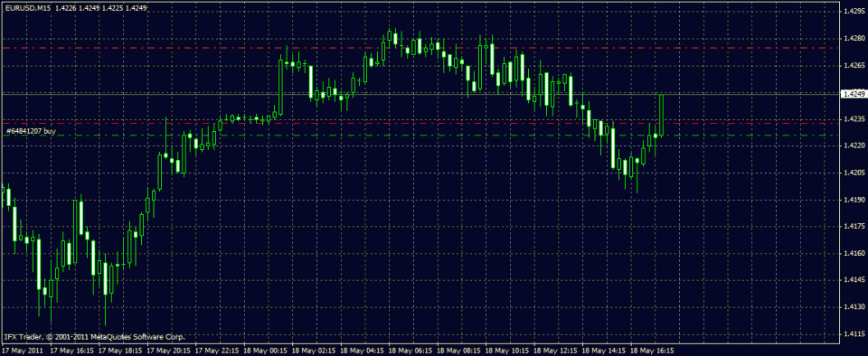This screenshot has width=868, height=356.
Task: Click the 18 May 16:15 time label
Action: (652, 351)
